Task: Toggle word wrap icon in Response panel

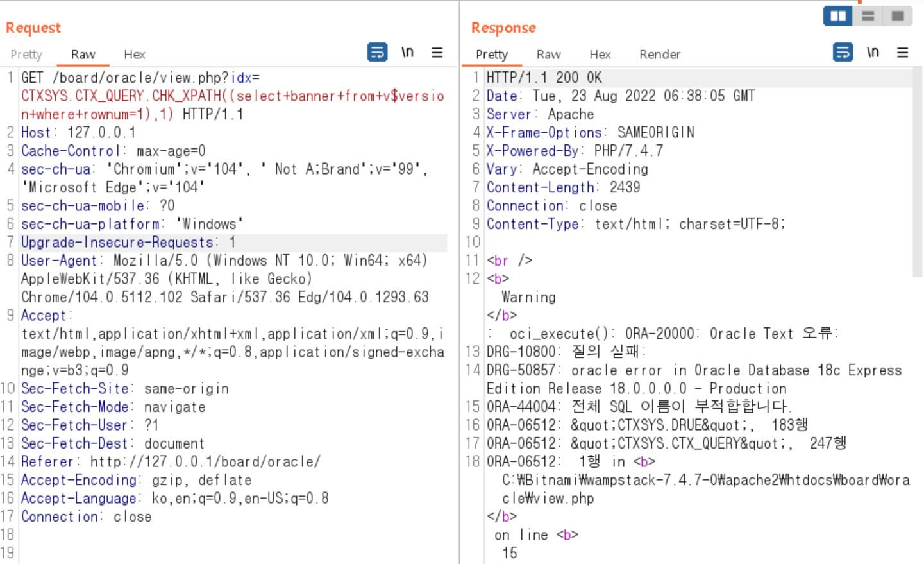Action: click(x=843, y=52)
